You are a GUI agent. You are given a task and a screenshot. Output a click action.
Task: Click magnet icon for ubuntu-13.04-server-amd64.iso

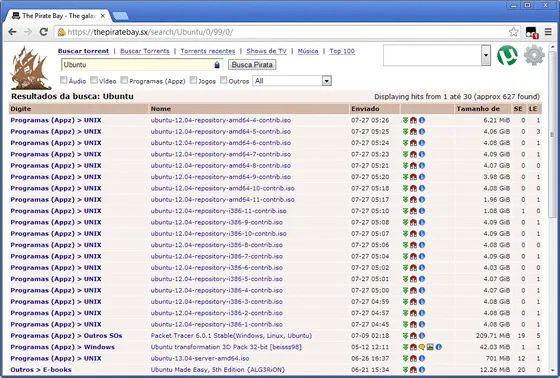[413, 358]
